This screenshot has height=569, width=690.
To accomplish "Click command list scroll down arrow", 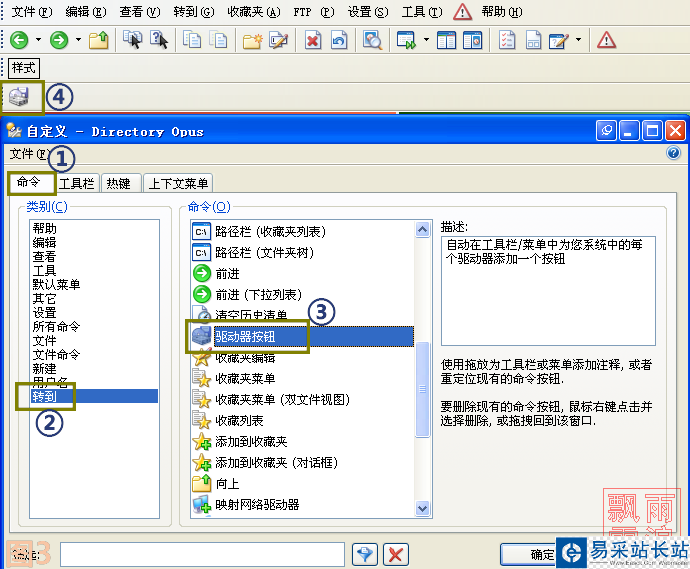I will pos(422,508).
